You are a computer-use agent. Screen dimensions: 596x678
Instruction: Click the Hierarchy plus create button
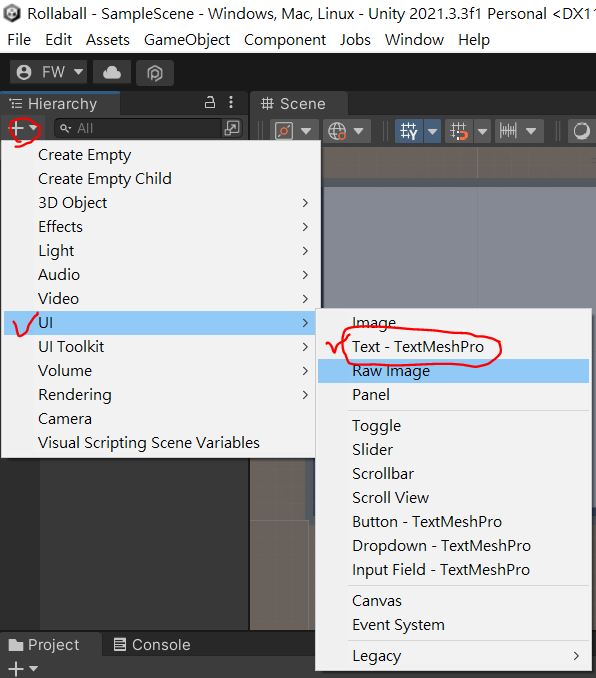(x=17, y=128)
